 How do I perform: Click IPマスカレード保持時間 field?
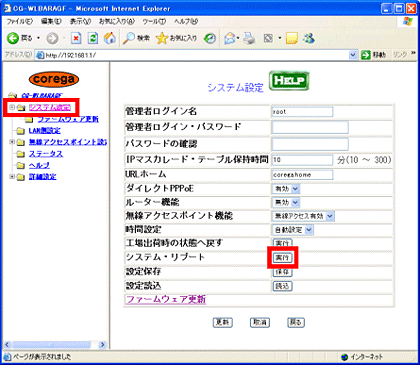click(302, 160)
